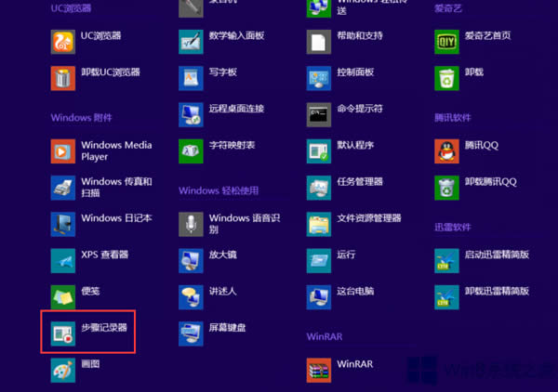The width and height of the screenshot is (558, 392).
Task: Open the Windows 语音识别 microphone icon
Action: [x=191, y=224]
